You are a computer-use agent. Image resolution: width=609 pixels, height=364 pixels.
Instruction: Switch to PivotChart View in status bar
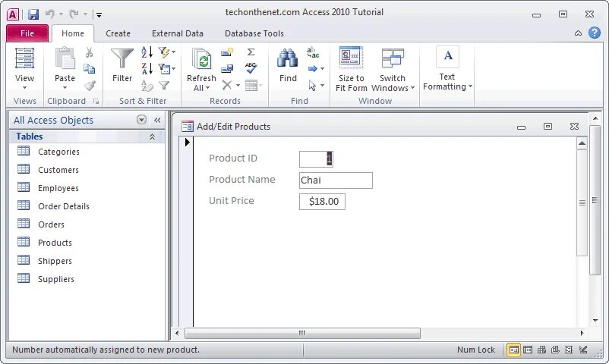pyautogui.click(x=555, y=350)
